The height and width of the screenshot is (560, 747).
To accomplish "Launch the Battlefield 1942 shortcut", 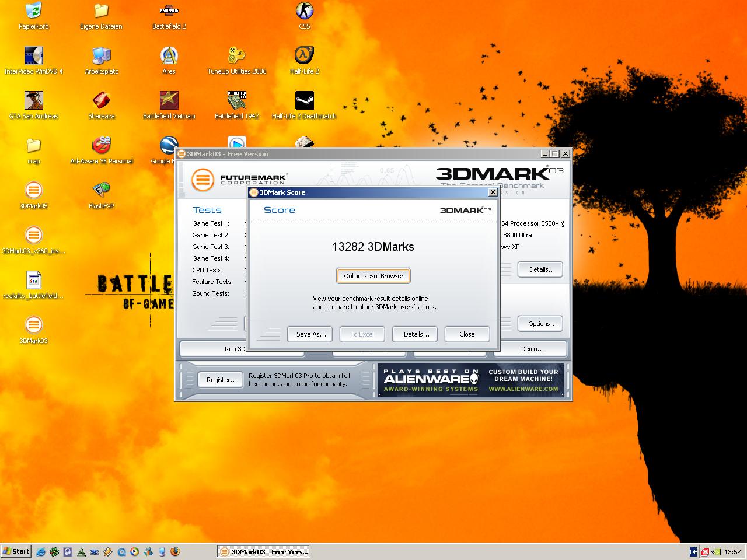I will [236, 106].
